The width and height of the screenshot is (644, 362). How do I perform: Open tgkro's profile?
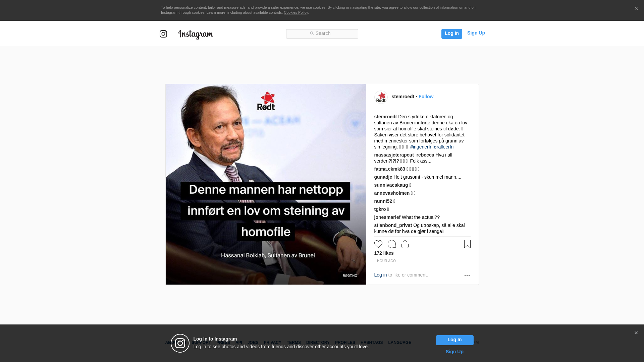(x=380, y=209)
